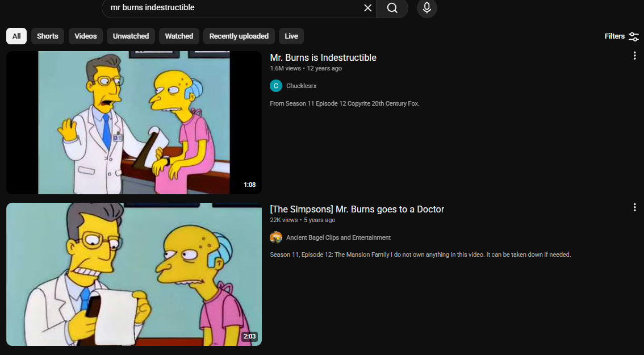Open video titled Mr. Burns goes to a Doctor
Image resolution: width=644 pixels, height=355 pixels.
tap(357, 209)
